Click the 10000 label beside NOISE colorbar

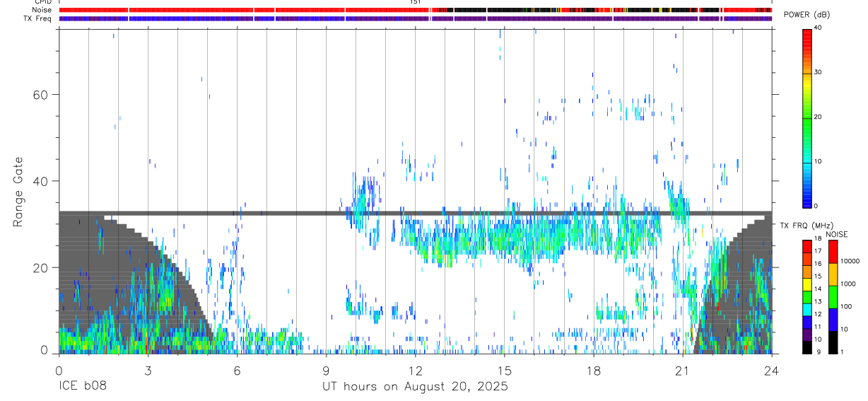click(849, 262)
